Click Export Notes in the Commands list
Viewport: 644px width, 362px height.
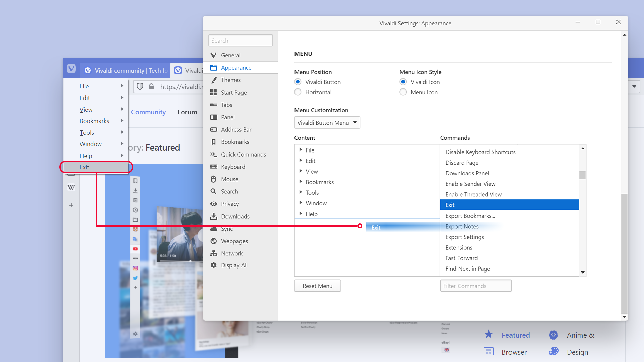(462, 226)
